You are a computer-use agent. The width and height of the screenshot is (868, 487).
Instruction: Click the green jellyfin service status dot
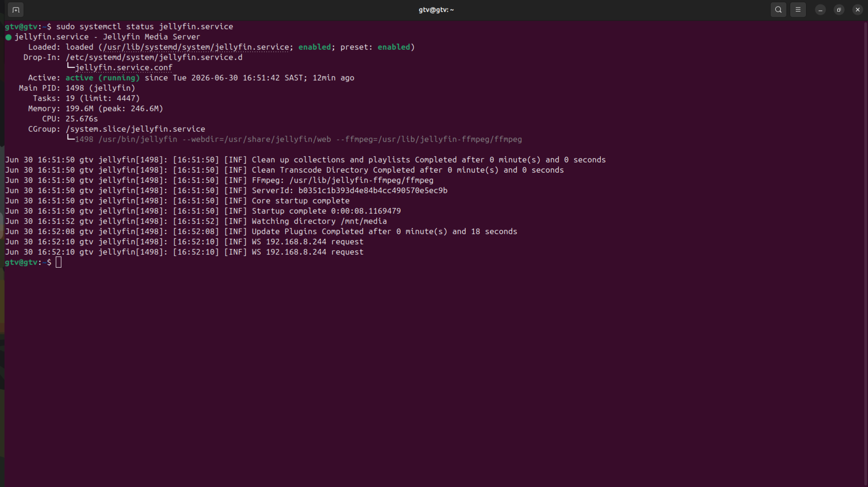[x=8, y=37]
